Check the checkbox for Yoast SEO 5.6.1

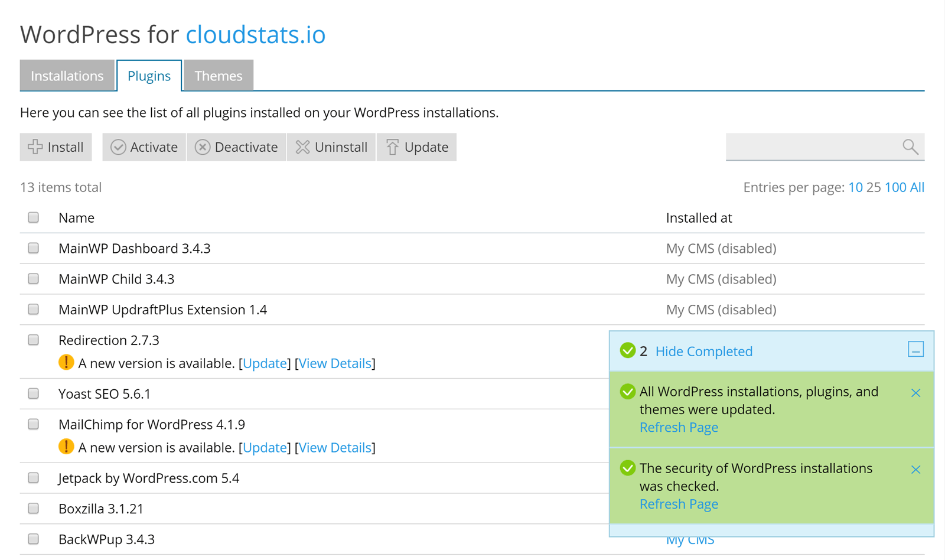[33, 393]
